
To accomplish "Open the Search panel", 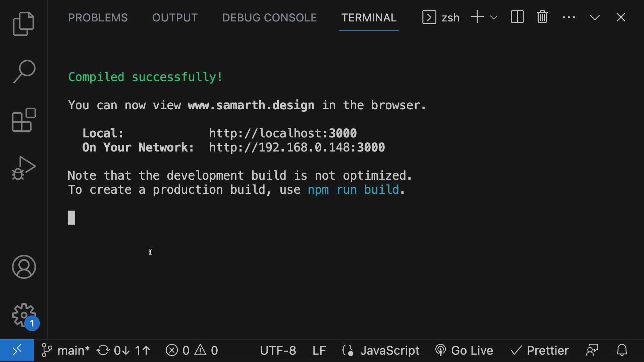I will tap(23, 71).
